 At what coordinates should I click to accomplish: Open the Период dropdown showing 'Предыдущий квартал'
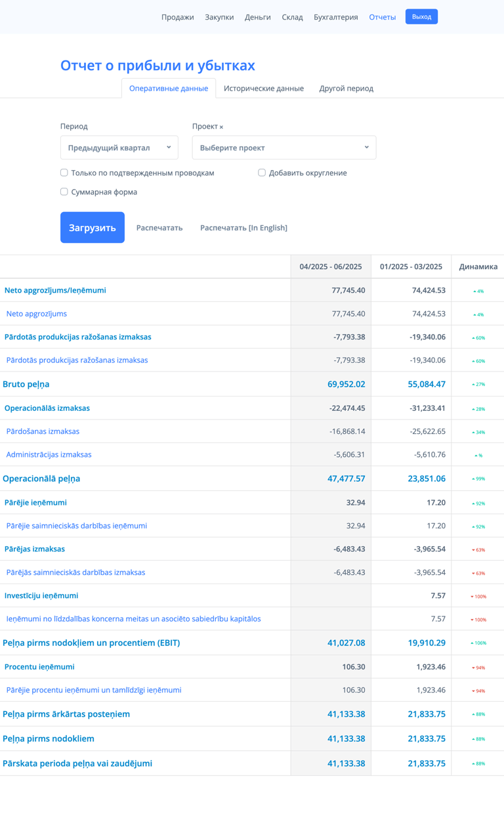click(119, 148)
